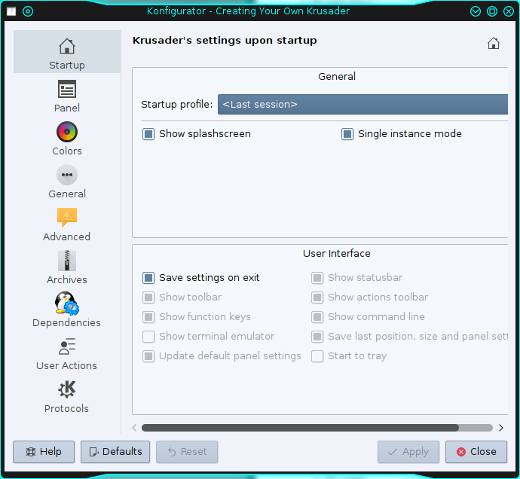Click the Close button
The height and width of the screenshot is (479, 520).
pos(476,452)
